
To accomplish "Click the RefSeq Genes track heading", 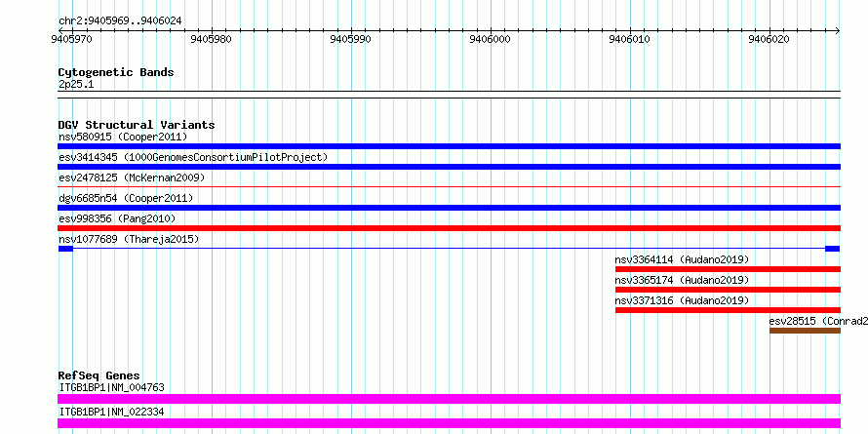I will coord(99,375).
